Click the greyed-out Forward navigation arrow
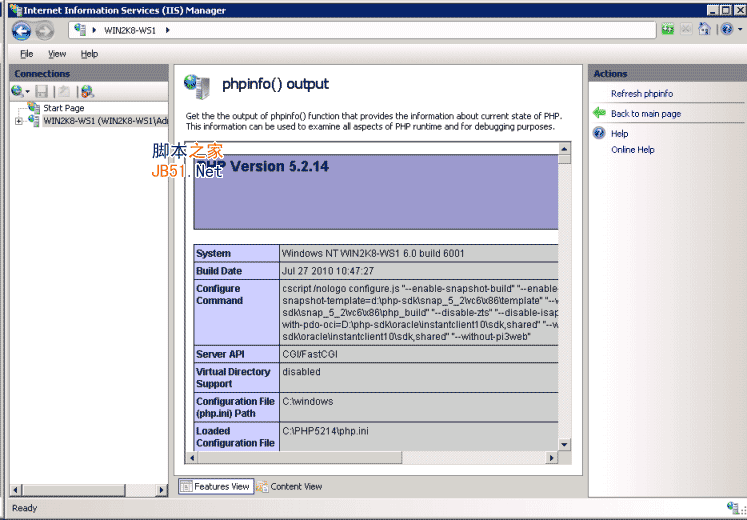This screenshot has width=747, height=520. coord(45,31)
